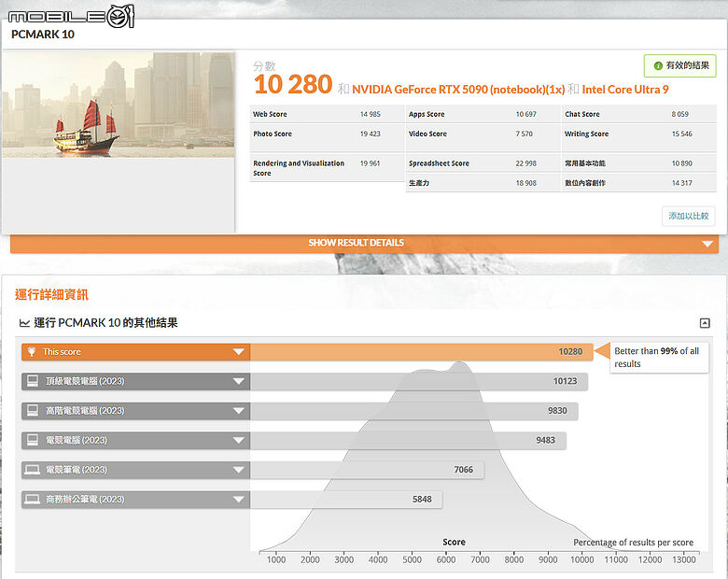The image size is (728, 579).
Task: Click the PCMARK 10 title
Action: (x=43, y=35)
